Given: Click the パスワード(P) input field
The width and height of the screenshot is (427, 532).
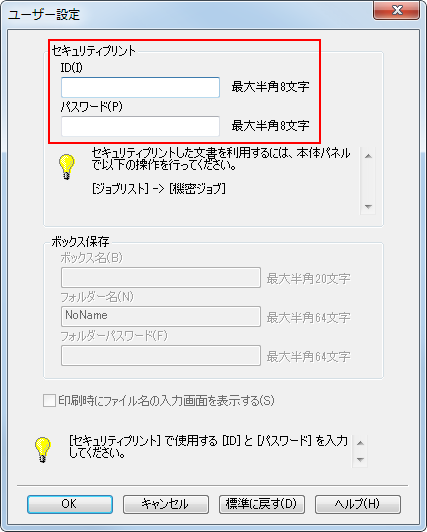Looking at the screenshot, I should [140, 126].
